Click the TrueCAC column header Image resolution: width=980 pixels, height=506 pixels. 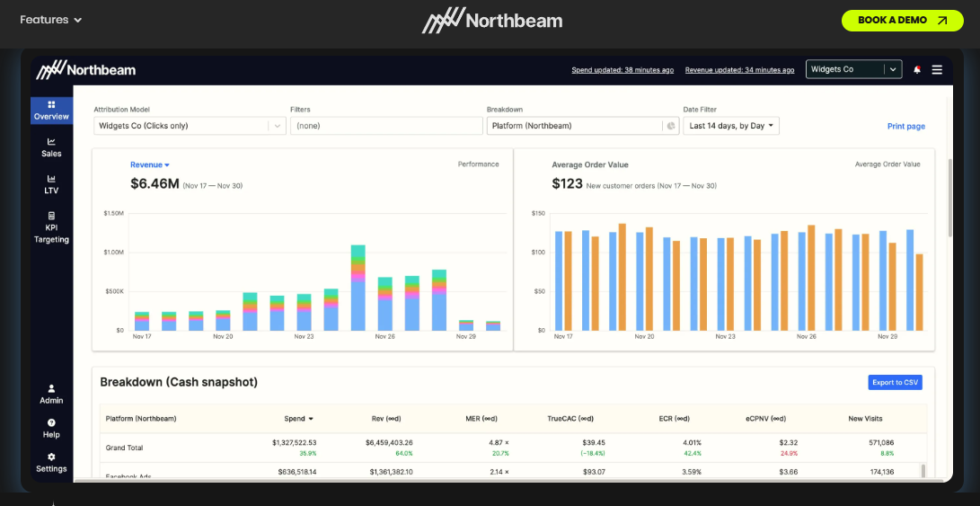(570, 419)
